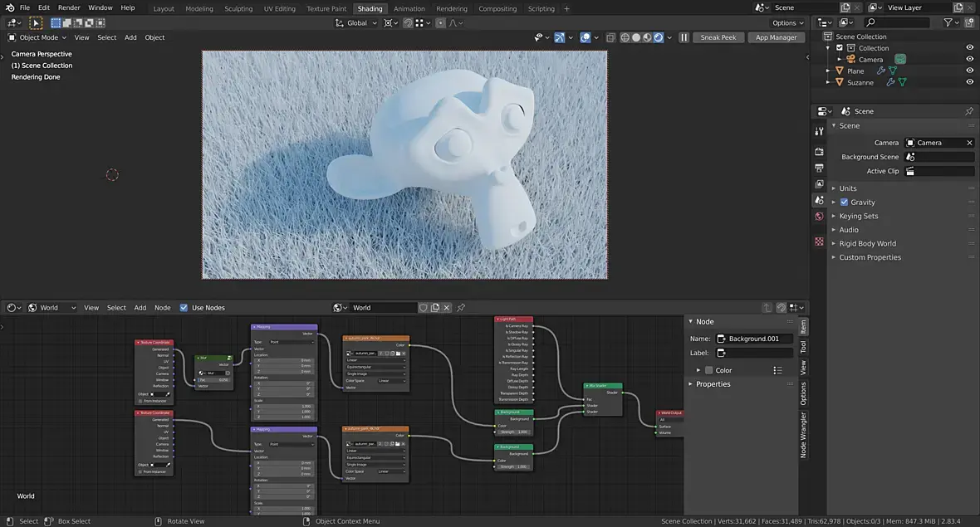The image size is (980, 527).
Task: Expand the Plane object in outliner
Action: coord(828,71)
